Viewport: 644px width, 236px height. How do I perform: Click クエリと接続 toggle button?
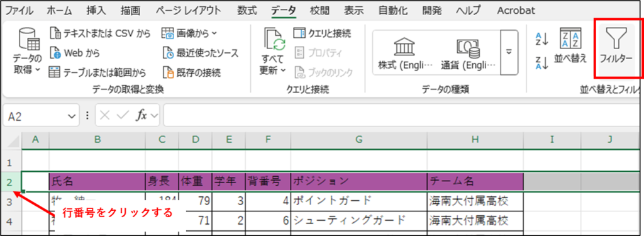coord(323,33)
